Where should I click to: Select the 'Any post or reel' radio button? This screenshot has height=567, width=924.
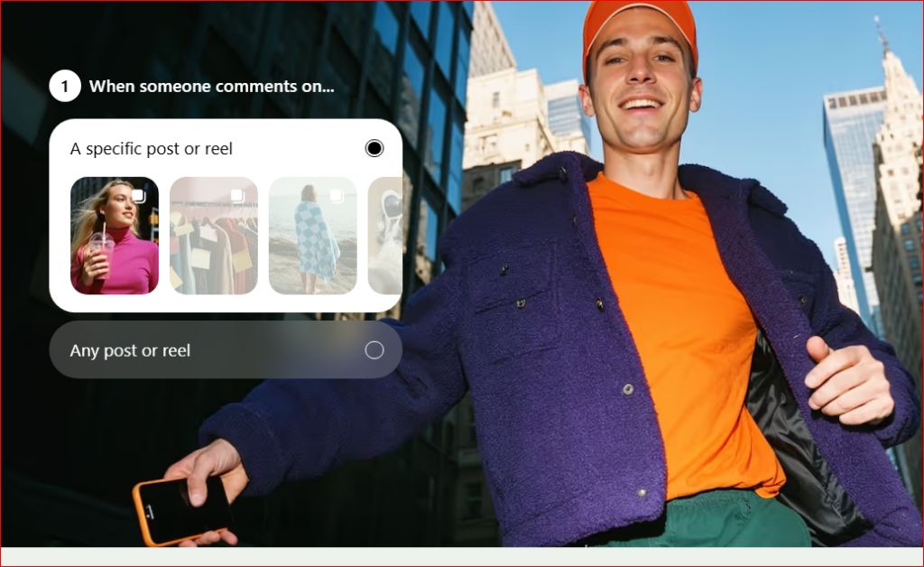pos(374,350)
